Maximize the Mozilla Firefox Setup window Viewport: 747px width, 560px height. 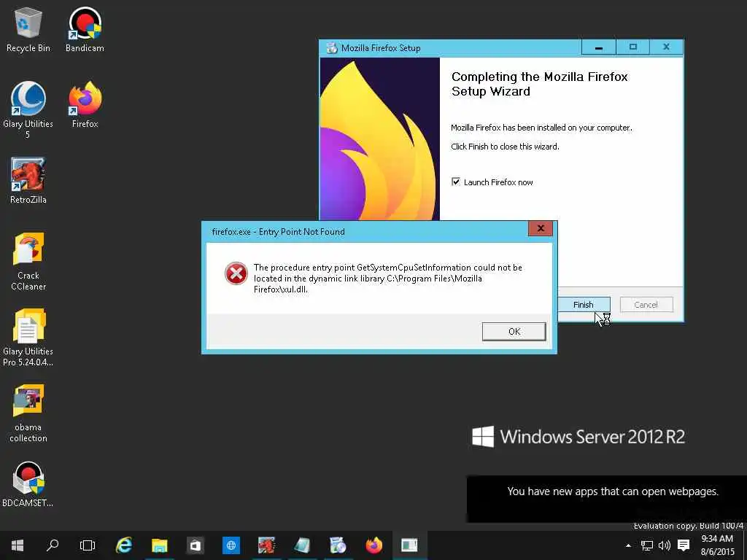pos(633,47)
